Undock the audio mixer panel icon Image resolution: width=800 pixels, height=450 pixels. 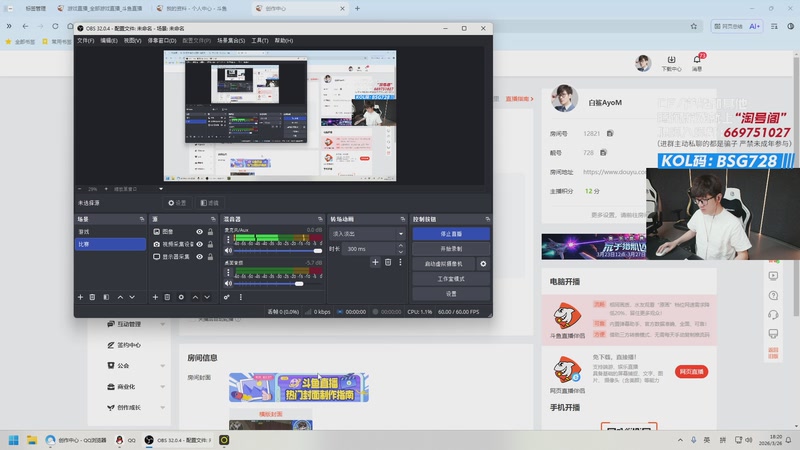pyautogui.click(x=320, y=219)
